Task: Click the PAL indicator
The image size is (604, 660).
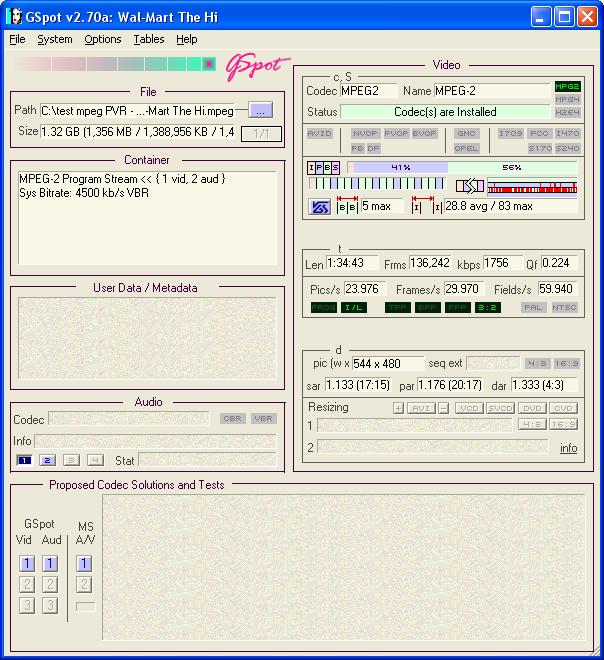Action: pyautogui.click(x=533, y=308)
